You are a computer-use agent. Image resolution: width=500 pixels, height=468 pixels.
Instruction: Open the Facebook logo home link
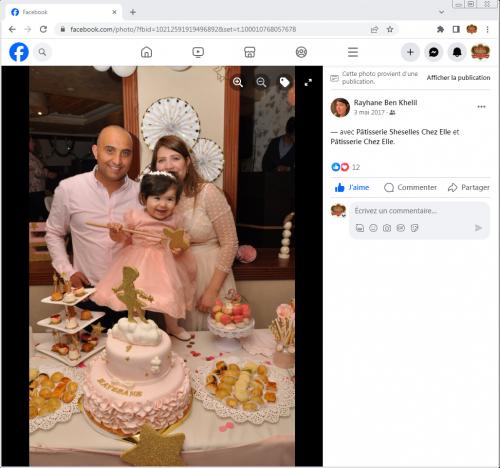pyautogui.click(x=19, y=52)
